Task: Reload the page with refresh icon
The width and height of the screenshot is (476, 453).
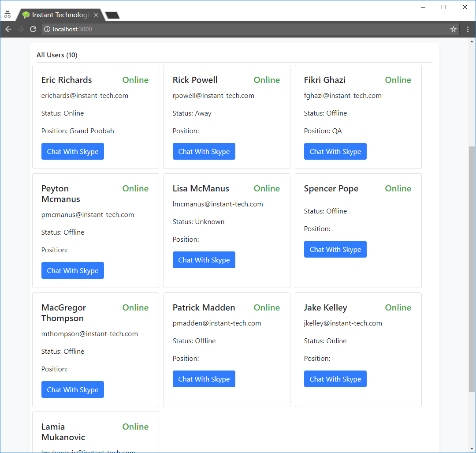Action: click(x=33, y=29)
